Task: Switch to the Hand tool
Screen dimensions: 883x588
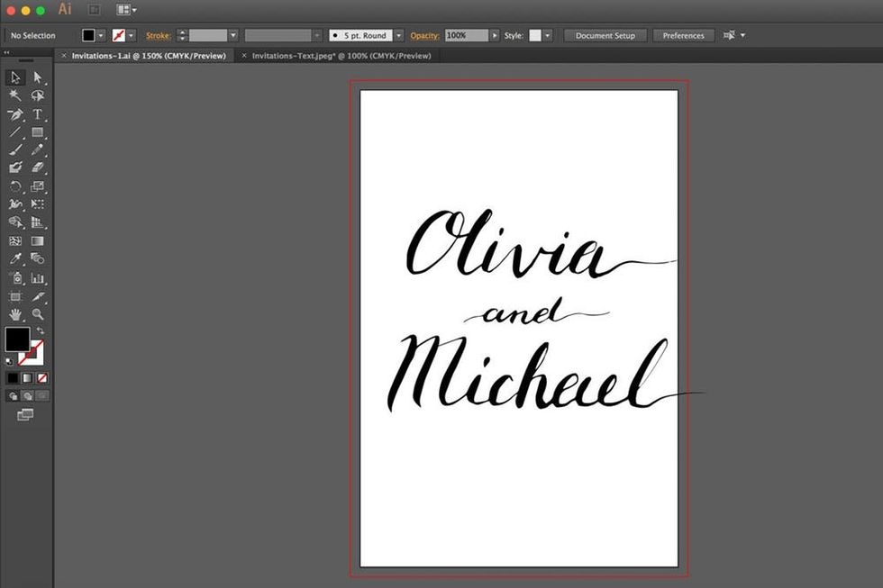Action: pyautogui.click(x=15, y=314)
